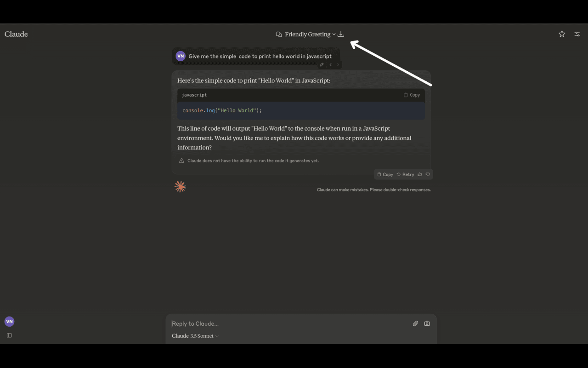
Task: Click 'Claude can make mistakes' disclaimer text
Action: [x=374, y=190]
